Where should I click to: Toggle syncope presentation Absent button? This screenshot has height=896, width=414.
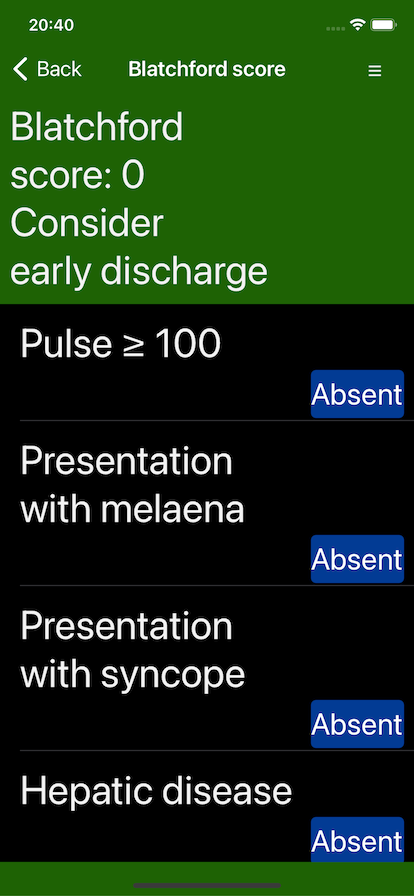point(357,724)
